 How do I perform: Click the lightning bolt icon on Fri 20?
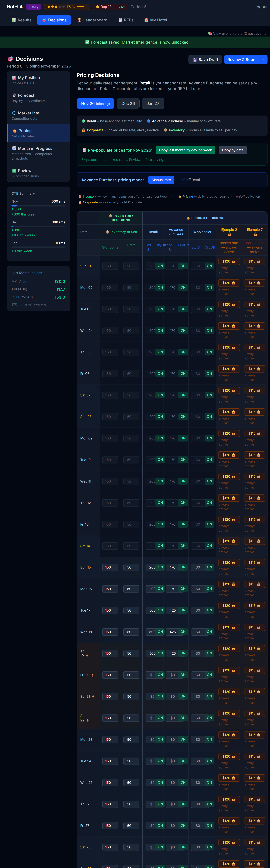93,675
